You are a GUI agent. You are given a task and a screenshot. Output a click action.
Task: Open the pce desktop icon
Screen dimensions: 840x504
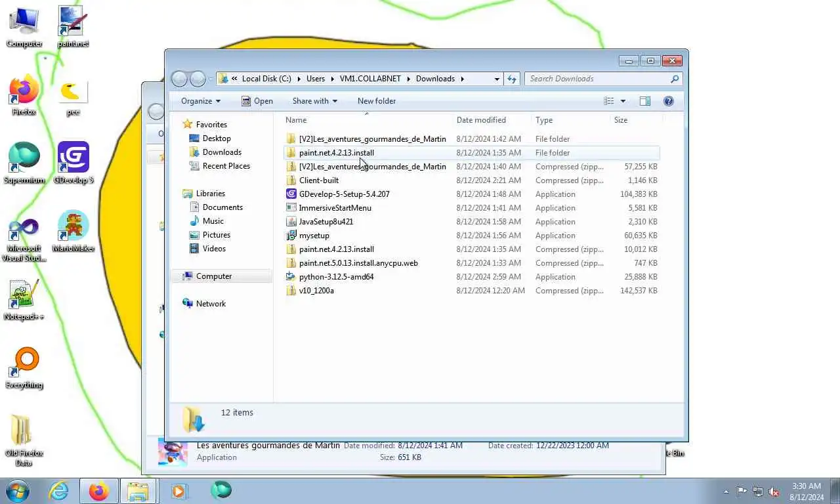73,97
